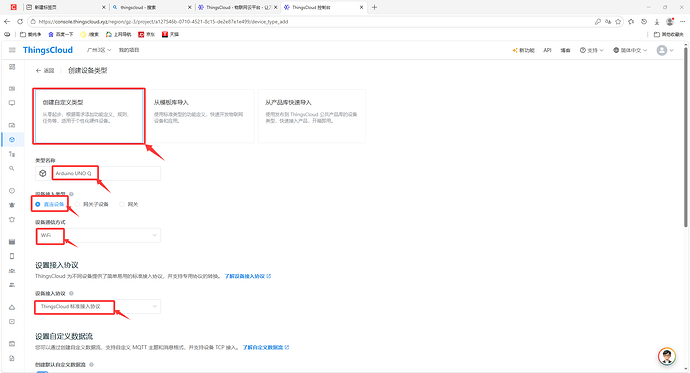
Task: Open 我的项目 in the top navigation
Action: point(129,50)
